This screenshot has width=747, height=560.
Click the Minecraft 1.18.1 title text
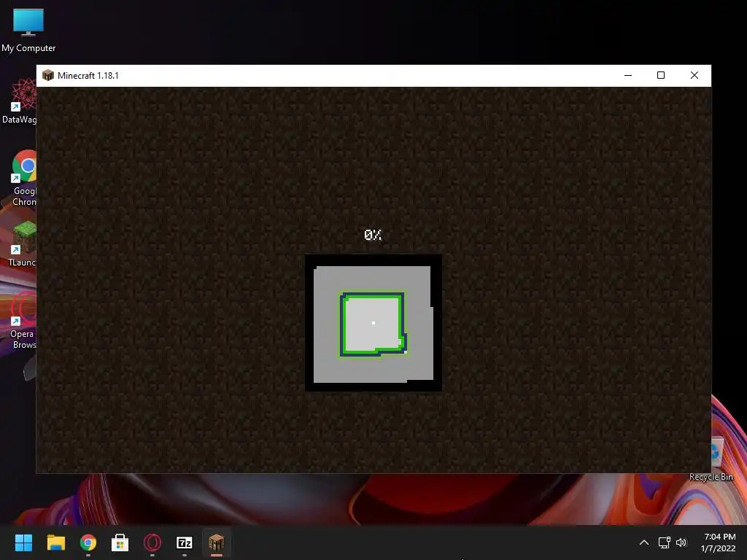88,76
